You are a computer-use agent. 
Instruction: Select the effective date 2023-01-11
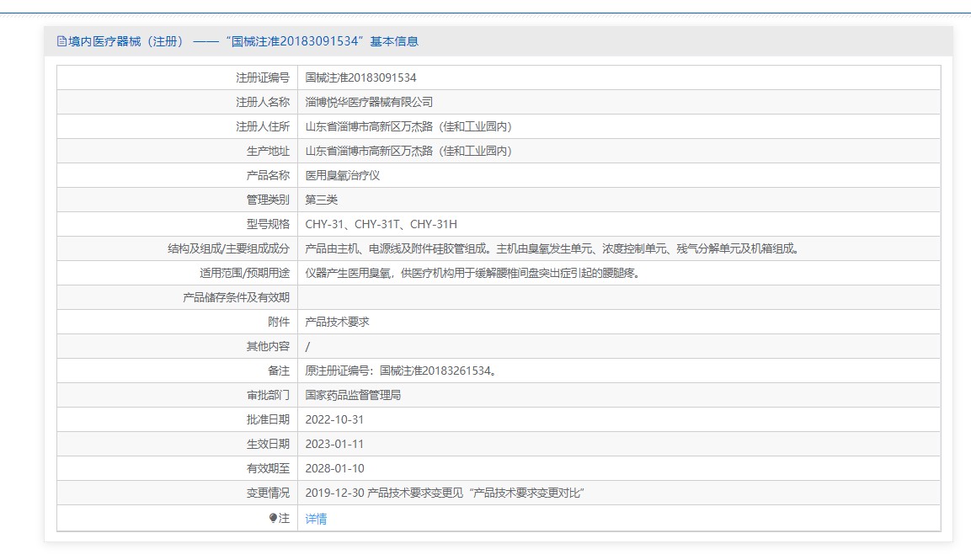coord(334,444)
